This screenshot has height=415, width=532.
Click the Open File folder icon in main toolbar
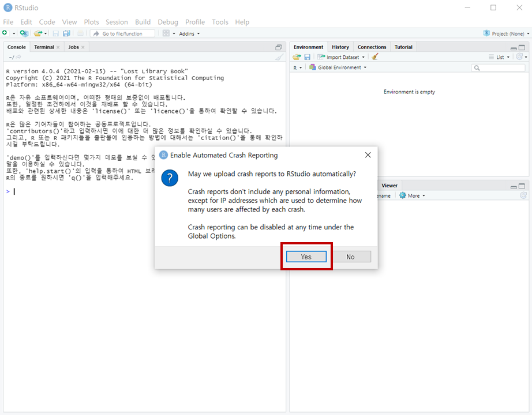coord(38,33)
